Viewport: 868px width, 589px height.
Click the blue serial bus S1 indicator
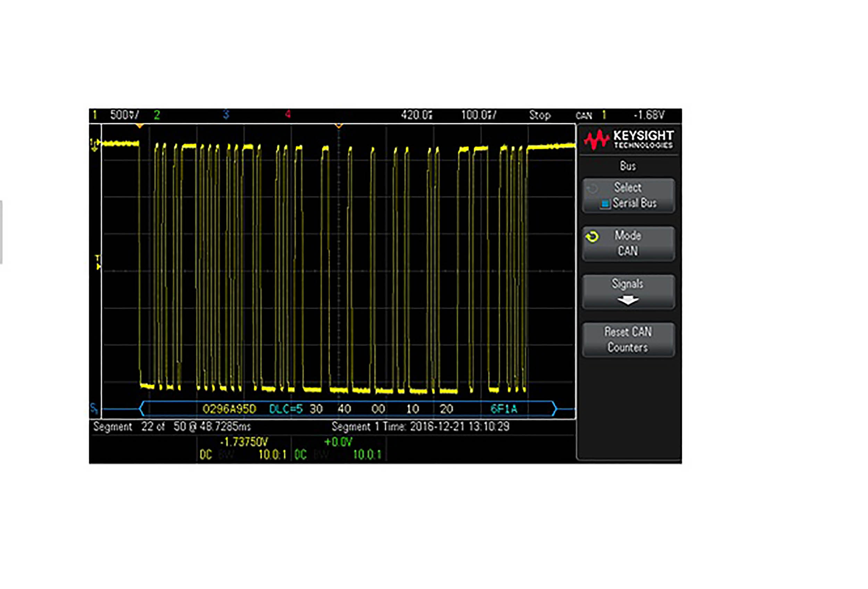94,409
